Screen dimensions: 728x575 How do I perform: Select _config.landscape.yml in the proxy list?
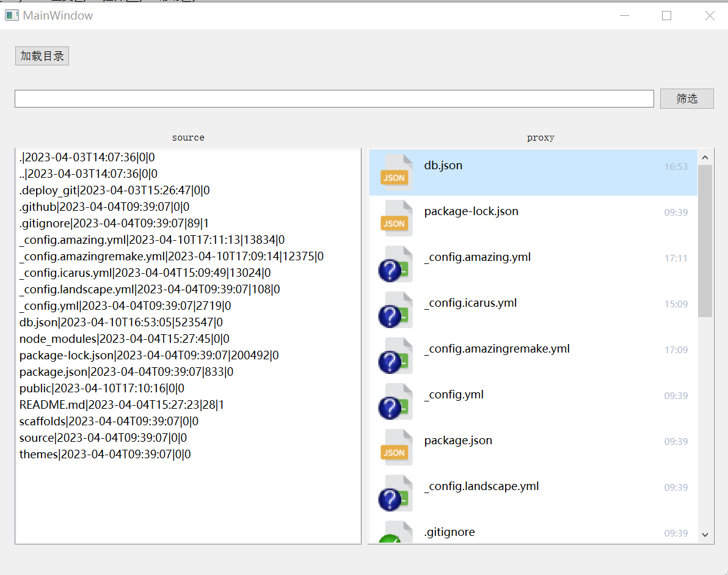533,493
